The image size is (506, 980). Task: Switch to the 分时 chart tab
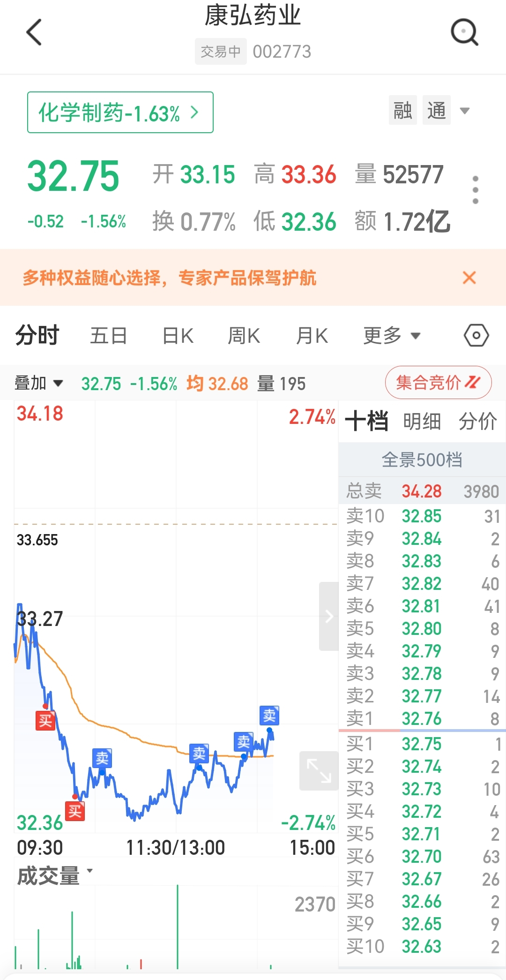pos(37,336)
